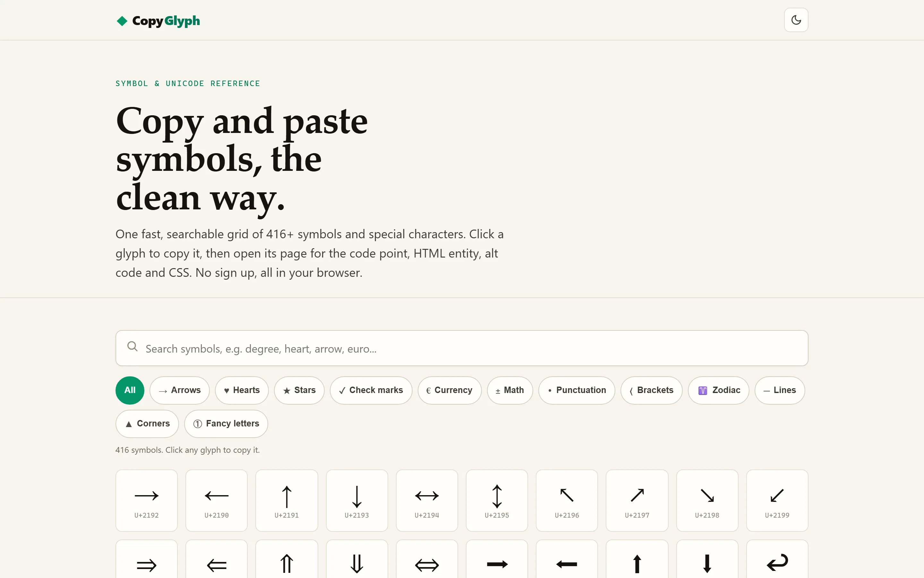924x578 pixels.
Task: Filter by the Stars category
Action: click(299, 390)
